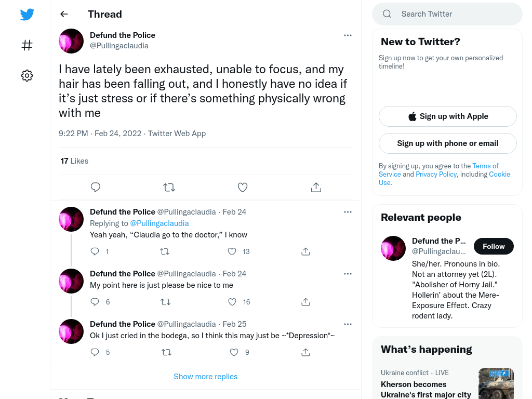Focus the Search Twitter field

coord(447,14)
